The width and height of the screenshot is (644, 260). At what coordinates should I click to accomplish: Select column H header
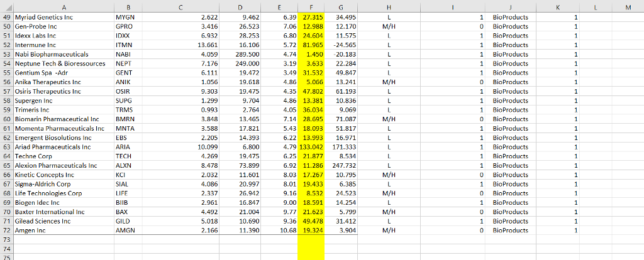click(x=389, y=6)
